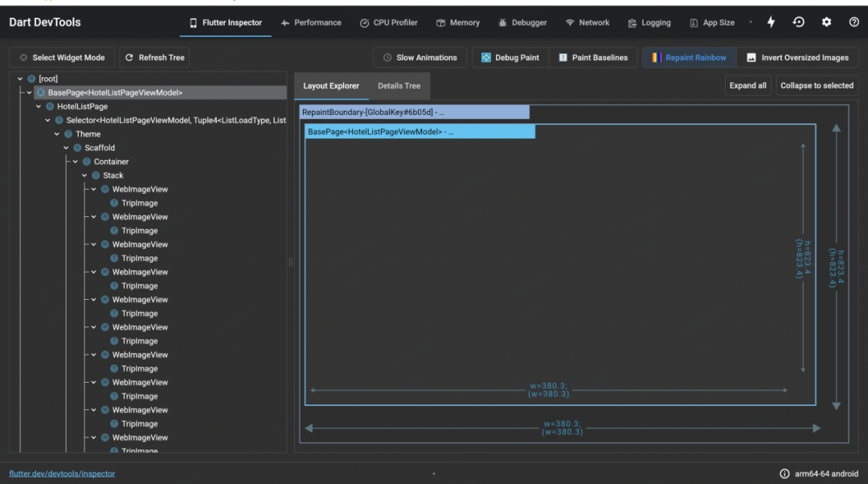Click Select Widget Mode button
Screen dimensions: 868x484
tap(62, 58)
